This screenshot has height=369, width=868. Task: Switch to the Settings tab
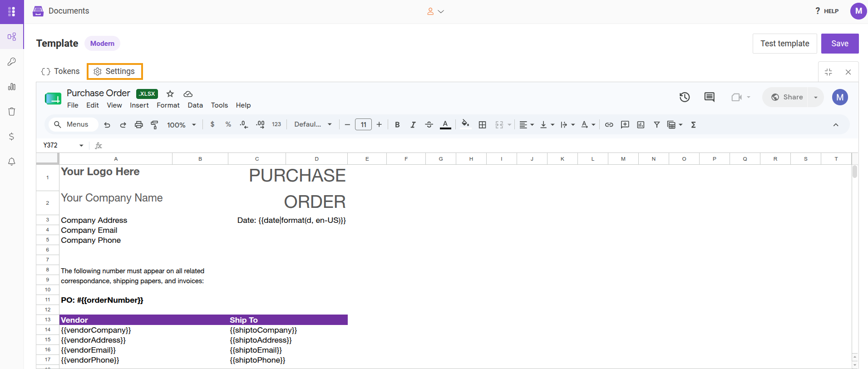pyautogui.click(x=114, y=71)
